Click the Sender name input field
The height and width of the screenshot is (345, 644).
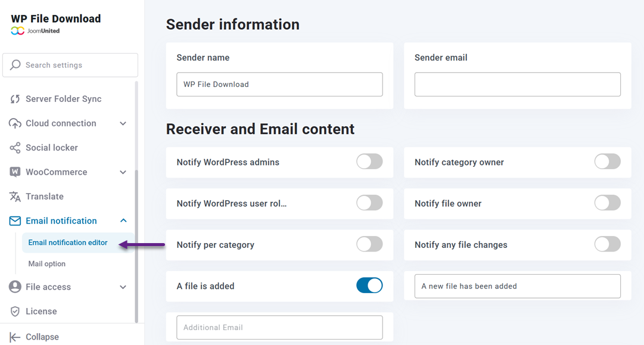[x=279, y=84]
